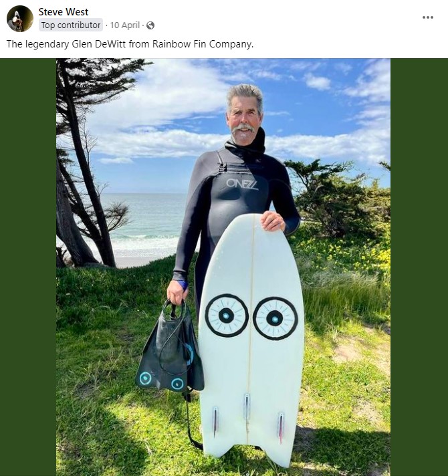This screenshot has width=448, height=476.
Task: Click the post caption about Rainbow Fin Company
Action: (x=130, y=44)
